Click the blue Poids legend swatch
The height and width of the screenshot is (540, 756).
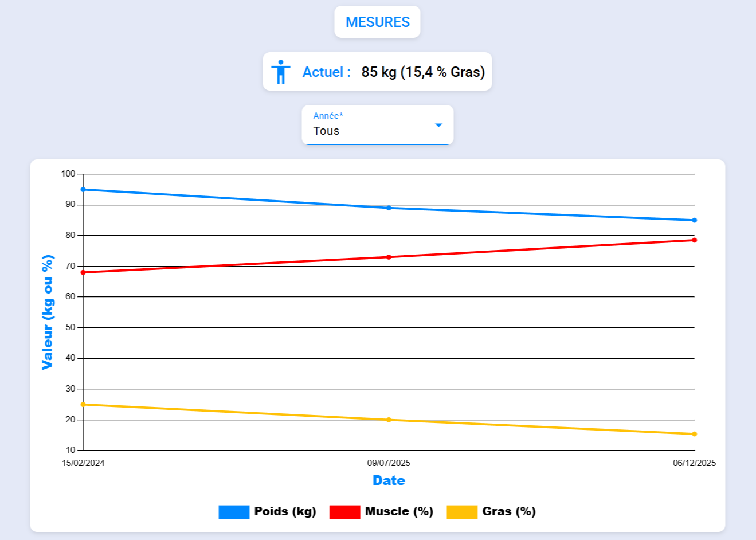(x=234, y=512)
